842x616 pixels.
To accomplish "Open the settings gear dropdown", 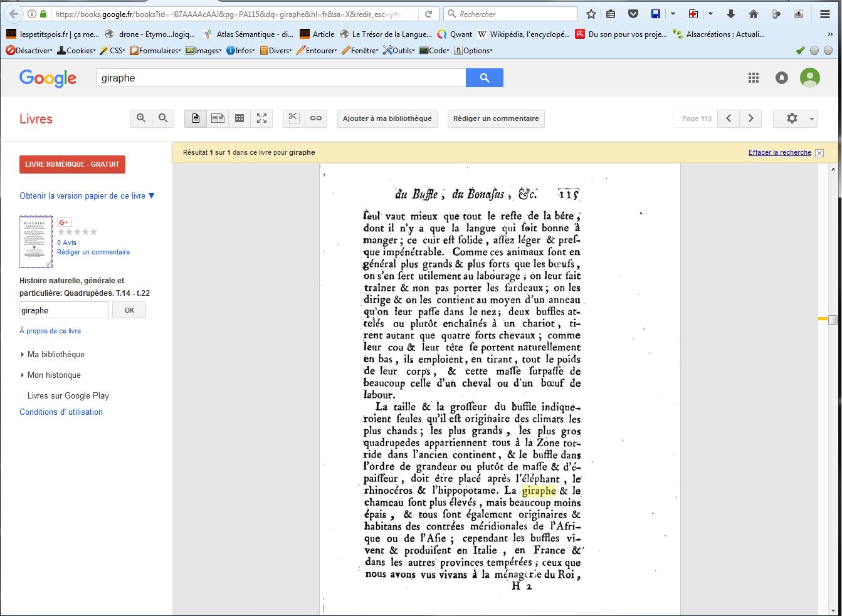I will click(795, 118).
